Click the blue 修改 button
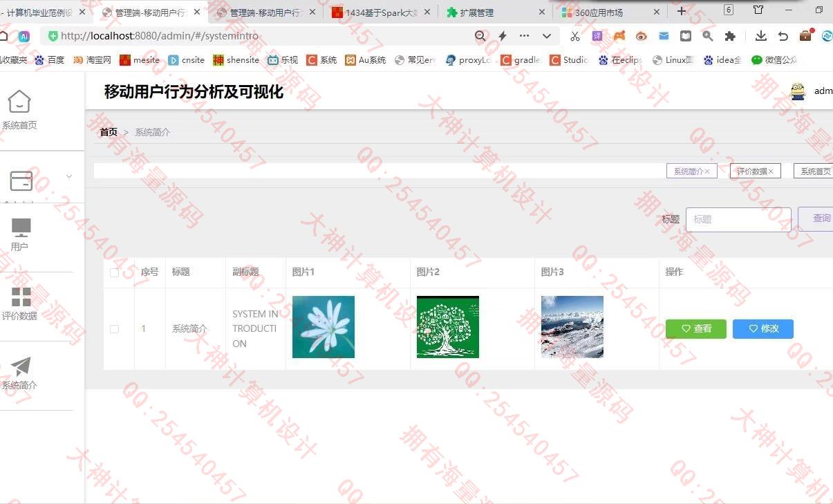The width and height of the screenshot is (833, 504). 763,329
